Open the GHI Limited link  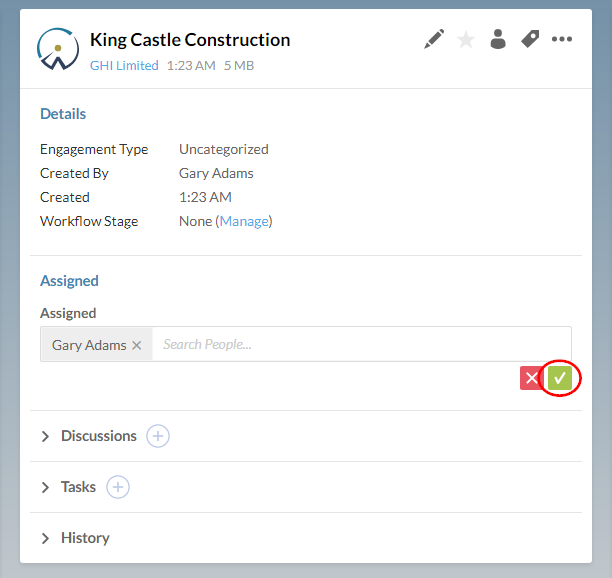coord(124,65)
